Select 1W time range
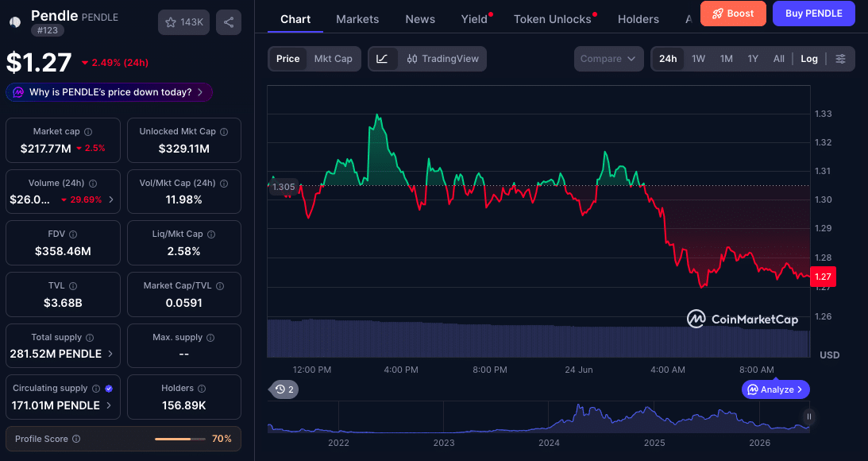 tap(699, 59)
